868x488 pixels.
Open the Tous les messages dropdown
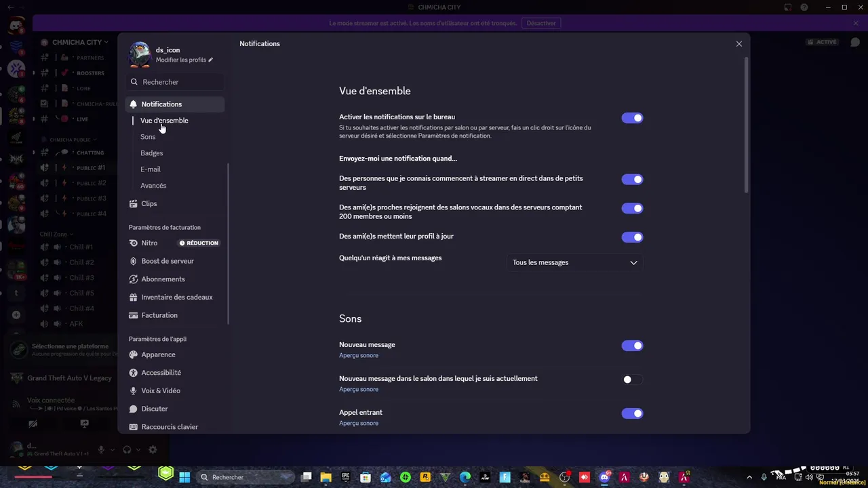[x=575, y=262]
